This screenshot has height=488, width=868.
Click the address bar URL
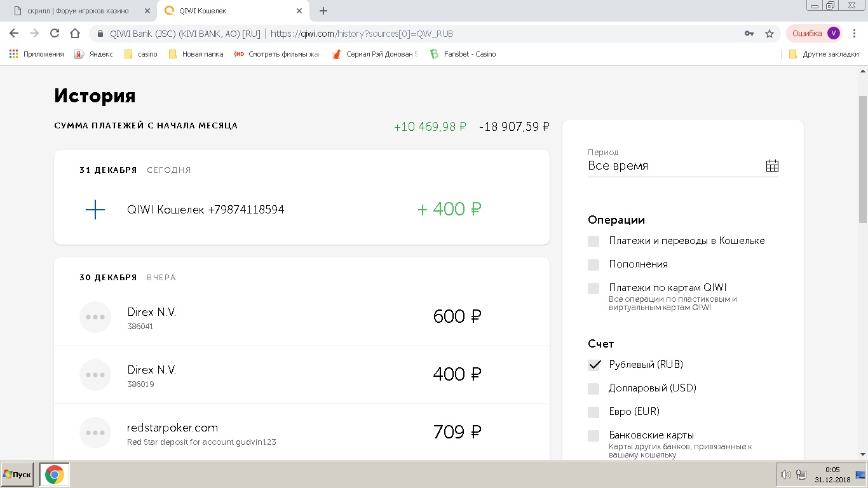(362, 34)
